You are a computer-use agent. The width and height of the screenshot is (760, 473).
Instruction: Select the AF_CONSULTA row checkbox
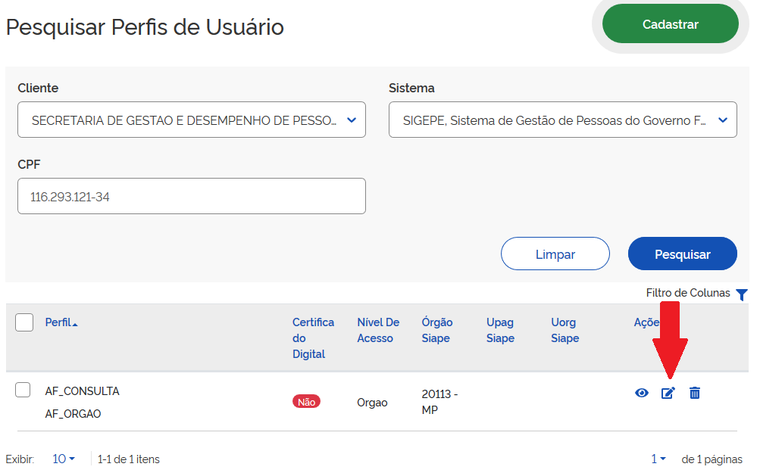(x=23, y=390)
